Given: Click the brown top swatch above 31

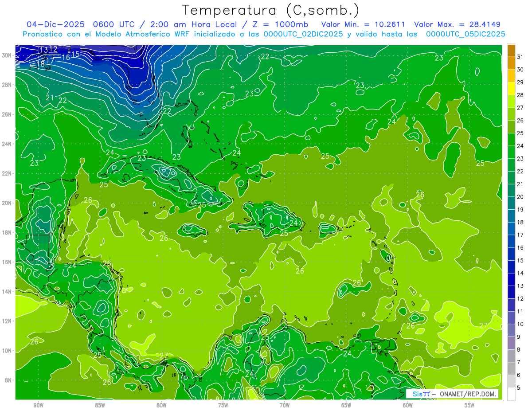Looking at the screenshot, I should point(511,51).
